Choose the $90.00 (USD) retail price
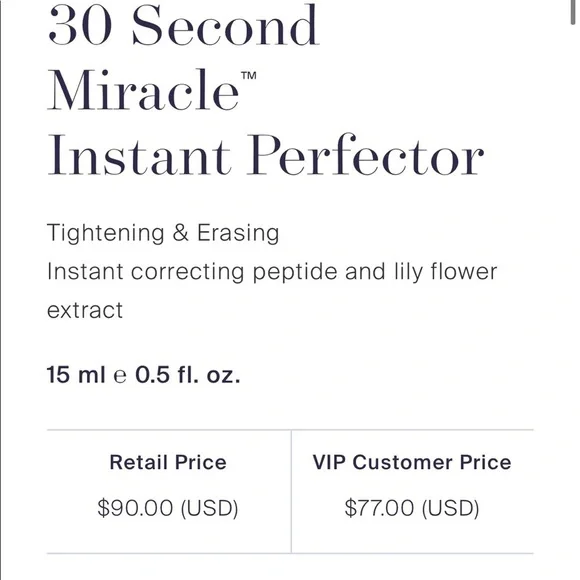Image resolution: width=580 pixels, height=580 pixels. click(x=168, y=508)
